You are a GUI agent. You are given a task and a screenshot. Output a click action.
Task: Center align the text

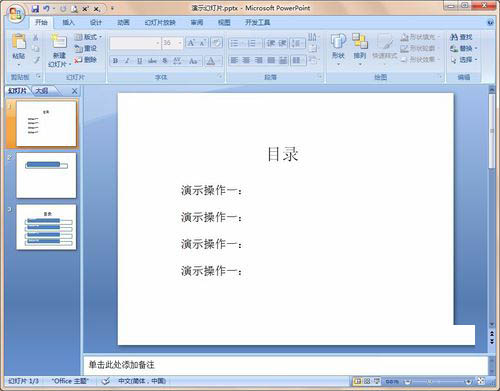246,60
